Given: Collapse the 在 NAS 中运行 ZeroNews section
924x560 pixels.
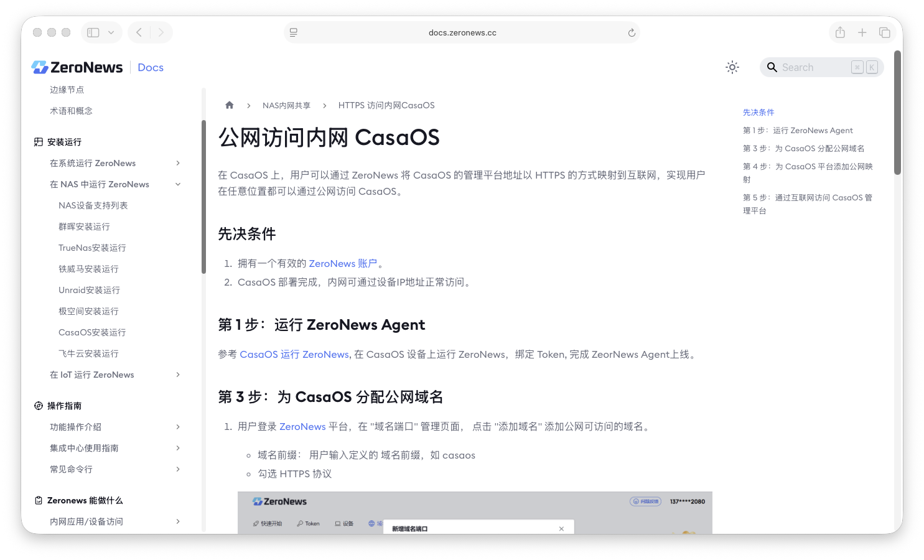Looking at the screenshot, I should (178, 184).
